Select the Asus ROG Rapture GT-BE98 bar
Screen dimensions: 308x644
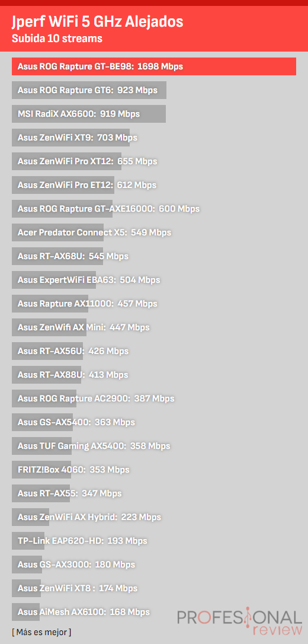pos(154,66)
